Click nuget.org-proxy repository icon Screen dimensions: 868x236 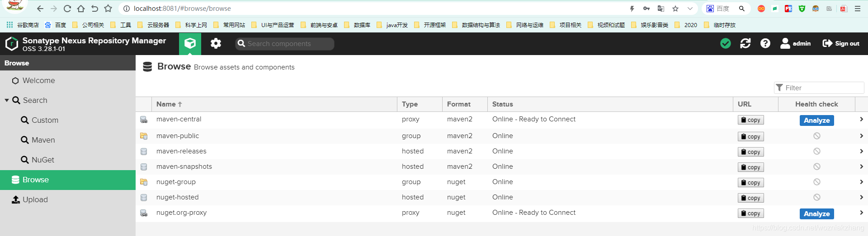tap(144, 213)
